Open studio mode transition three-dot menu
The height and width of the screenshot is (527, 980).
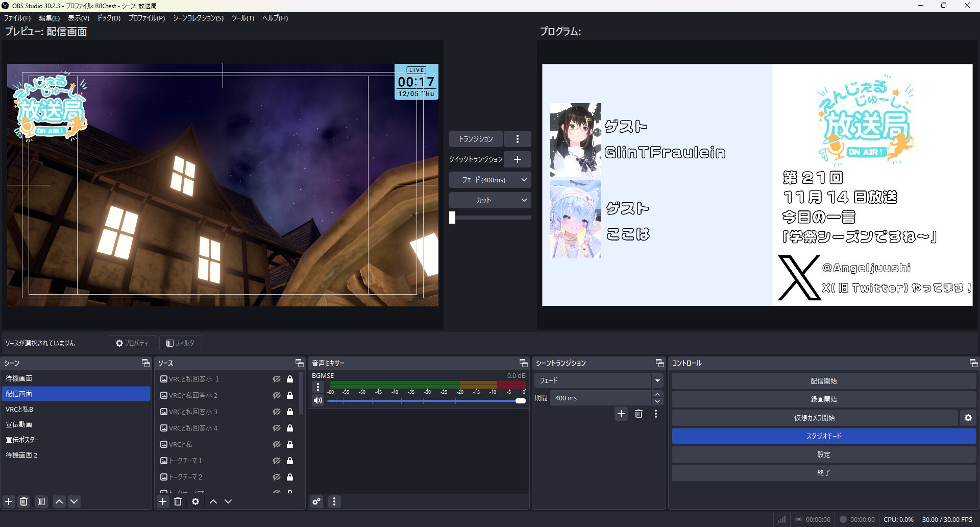[x=518, y=139]
